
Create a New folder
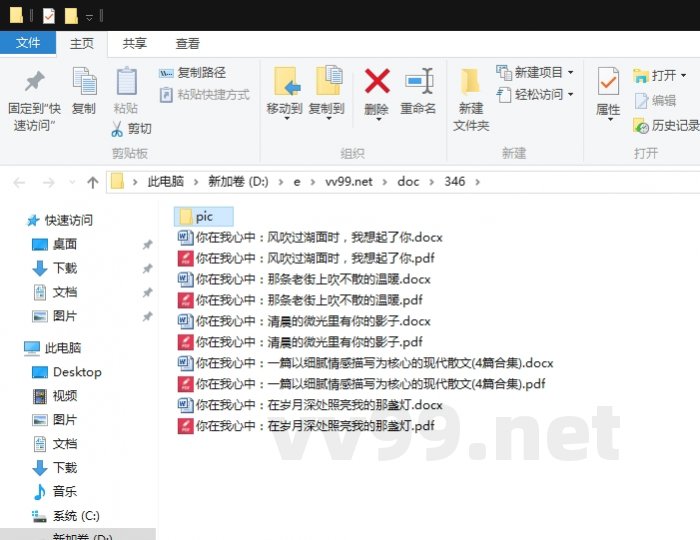(x=471, y=100)
